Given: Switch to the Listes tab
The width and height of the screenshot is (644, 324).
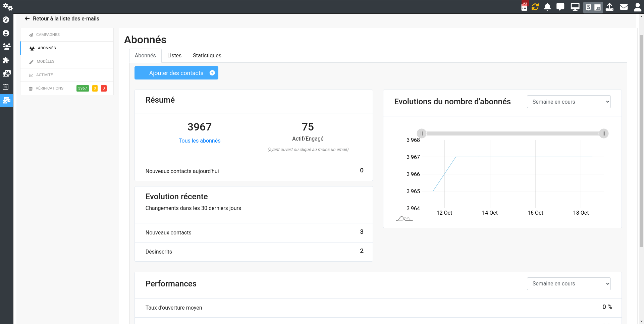Looking at the screenshot, I should (174, 55).
